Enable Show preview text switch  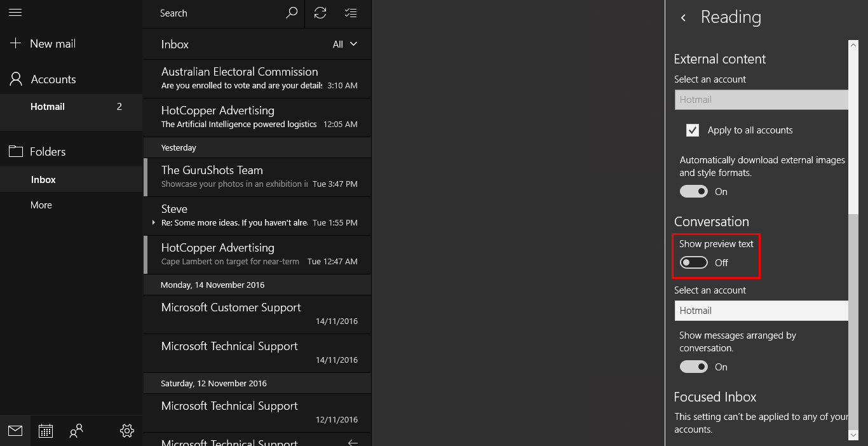click(x=694, y=262)
